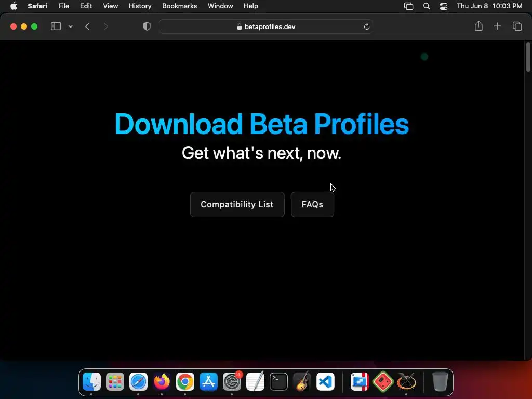Open the Trash in the Dock
The image size is (532, 399).
tap(441, 382)
